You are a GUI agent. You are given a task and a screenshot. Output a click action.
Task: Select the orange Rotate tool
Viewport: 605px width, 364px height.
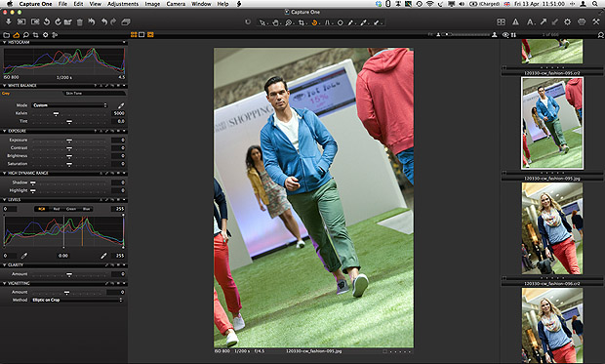click(314, 22)
